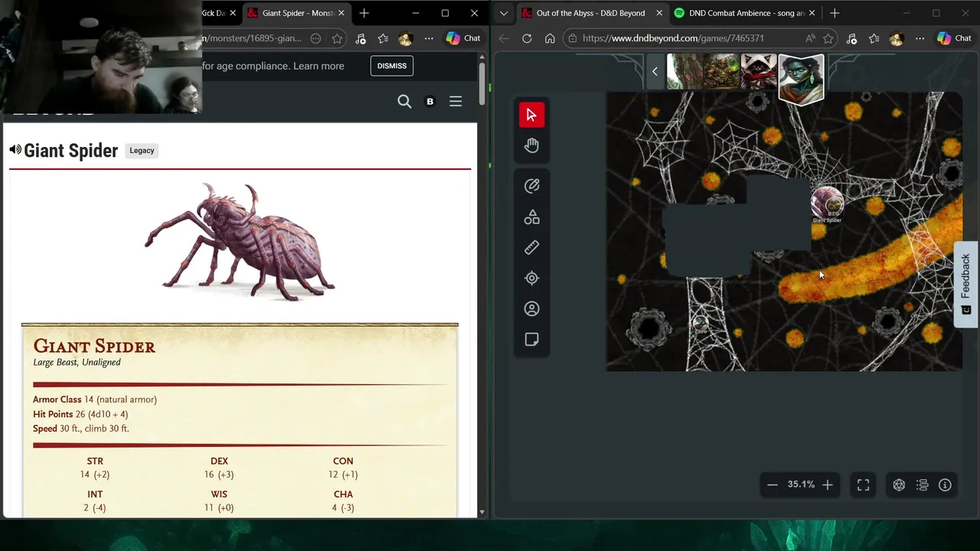Viewport: 980px width, 551px height.
Task: Refresh the D&D Beyond games page
Action: (x=527, y=38)
